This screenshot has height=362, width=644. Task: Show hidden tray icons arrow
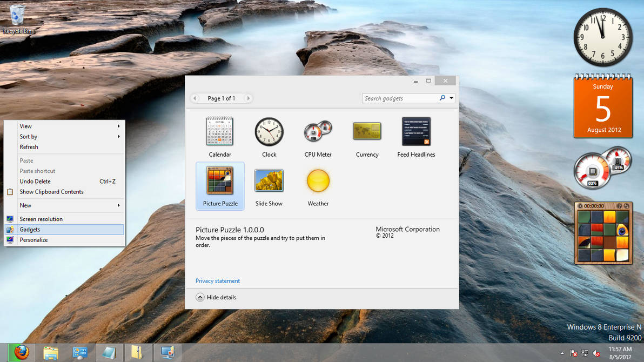pos(562,353)
